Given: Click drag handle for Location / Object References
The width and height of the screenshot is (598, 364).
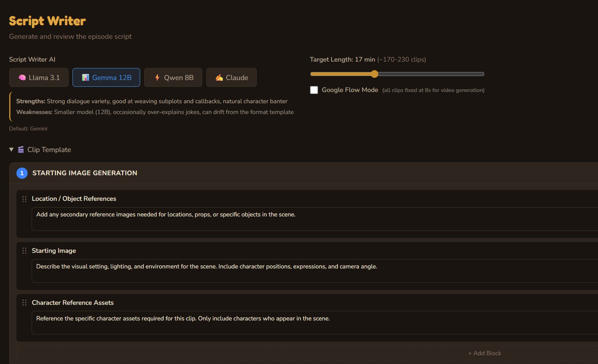Looking at the screenshot, I should tap(24, 199).
